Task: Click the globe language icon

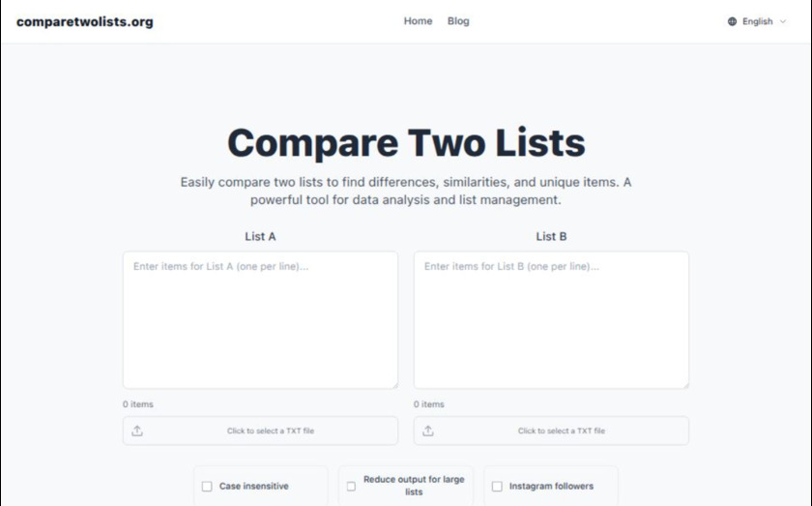Action: point(732,21)
